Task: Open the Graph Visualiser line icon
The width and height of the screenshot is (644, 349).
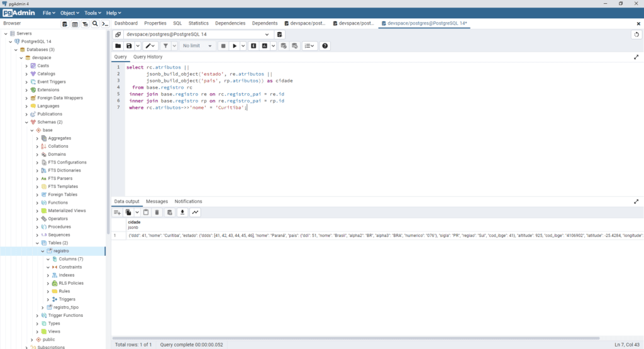Action: (195, 213)
